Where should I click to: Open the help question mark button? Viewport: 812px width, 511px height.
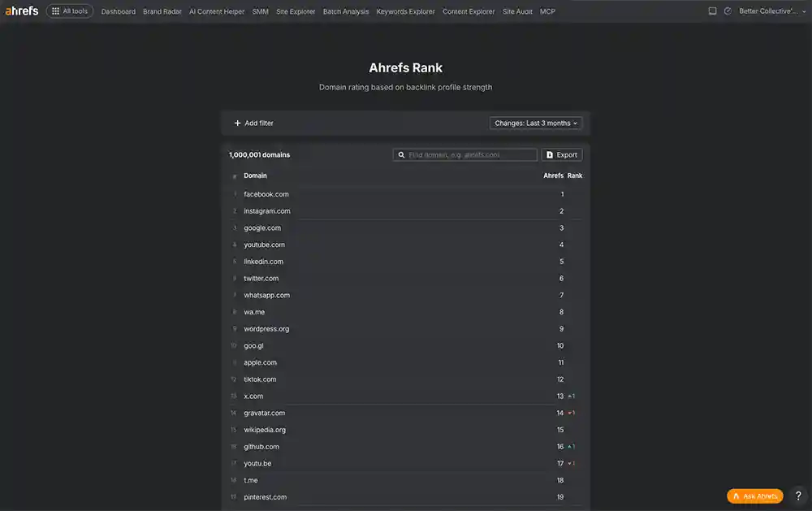click(798, 496)
